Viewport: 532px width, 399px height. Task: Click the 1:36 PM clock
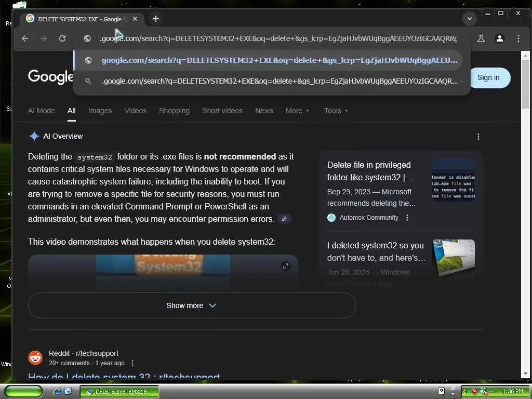(x=513, y=392)
